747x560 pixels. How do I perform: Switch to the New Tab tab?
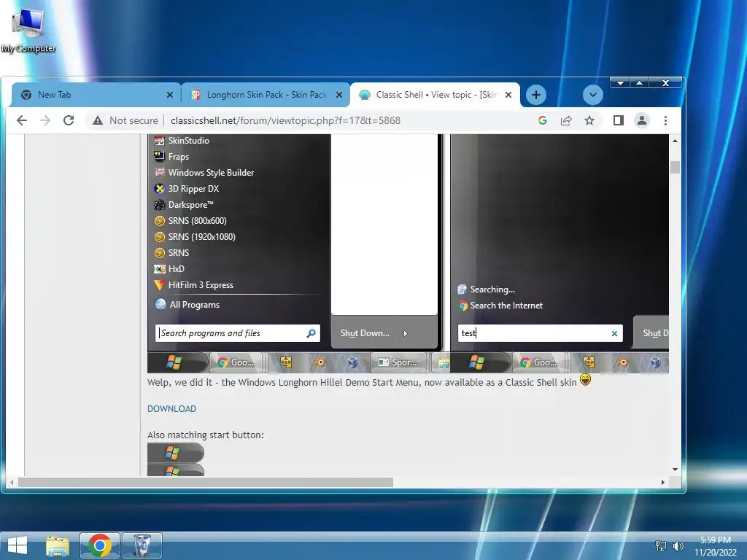tap(96, 95)
